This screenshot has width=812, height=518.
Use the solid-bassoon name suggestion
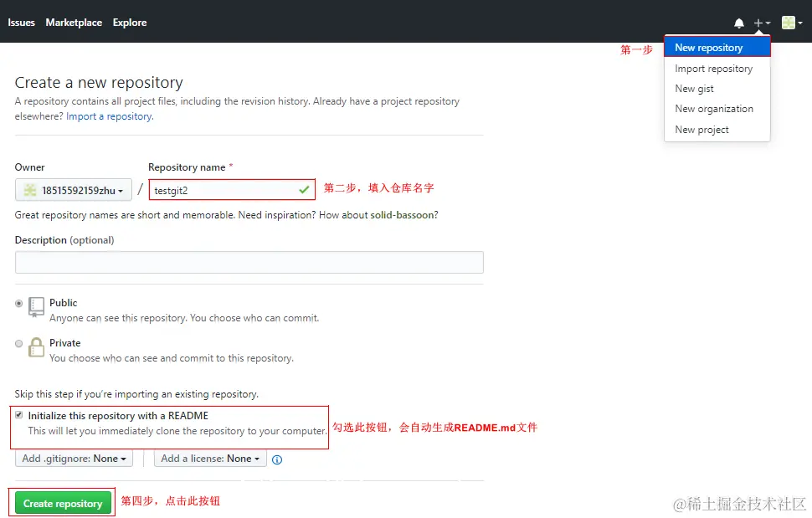pos(403,215)
